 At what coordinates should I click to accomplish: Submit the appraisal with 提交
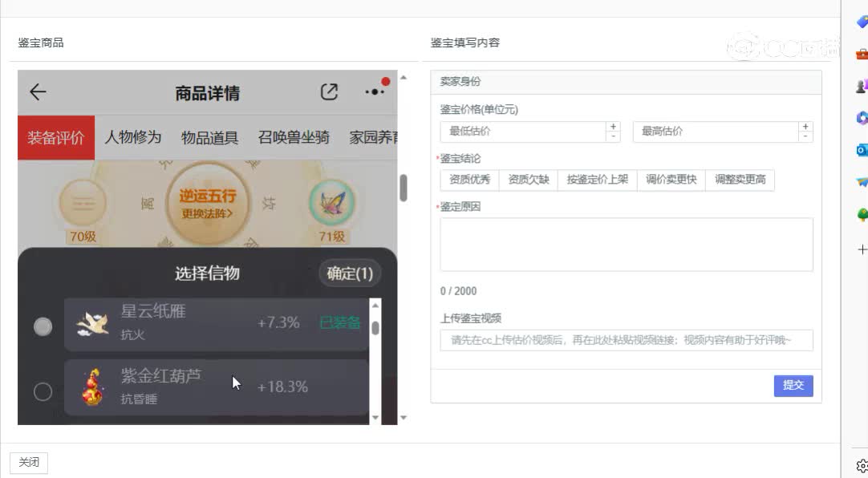click(x=793, y=386)
